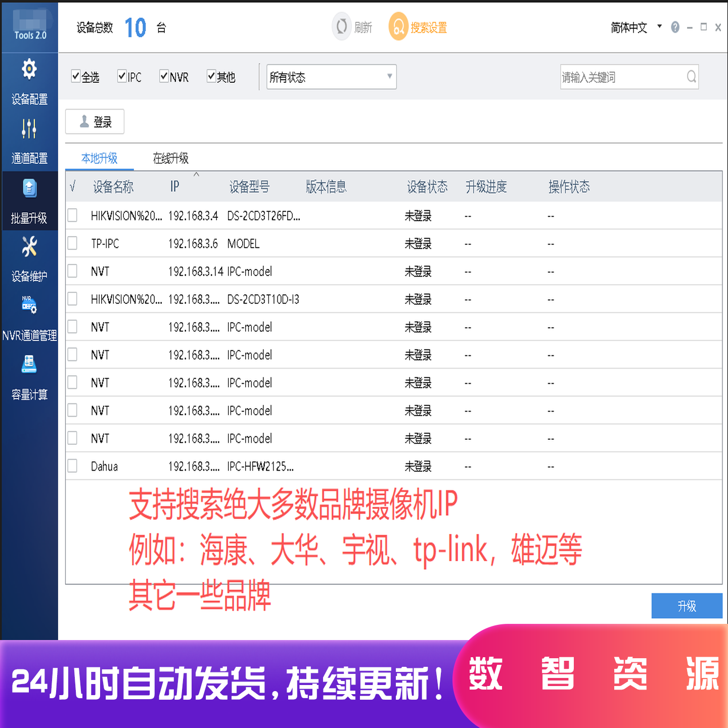728x728 pixels.
Task: Click the 搜索设置 text link
Action: tap(429, 27)
